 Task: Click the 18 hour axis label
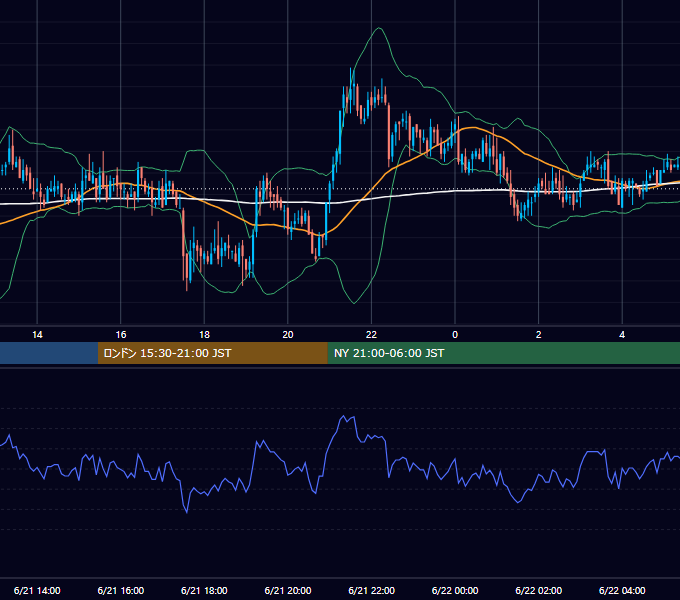click(x=204, y=335)
